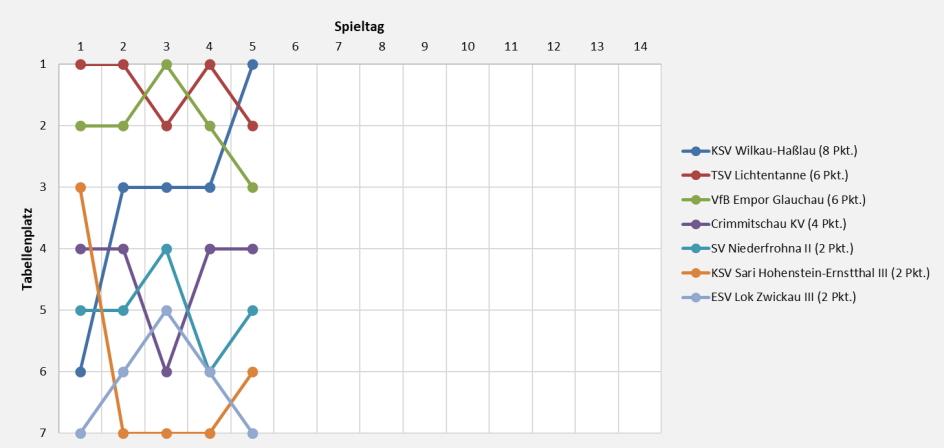The height and width of the screenshot is (448, 944).
Task: Click the dark blue point at Spieltag 5
Action: click(x=253, y=64)
